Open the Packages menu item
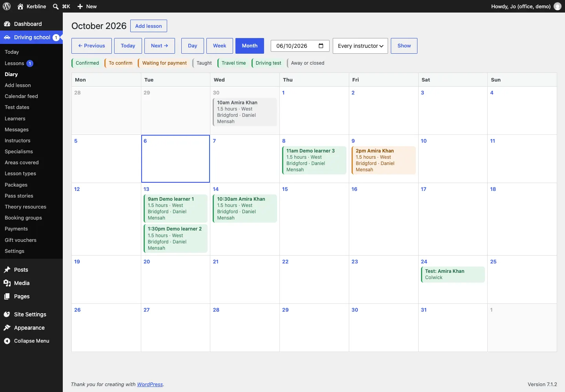Screen dimensions: 565x392 pyautogui.click(x=16, y=185)
